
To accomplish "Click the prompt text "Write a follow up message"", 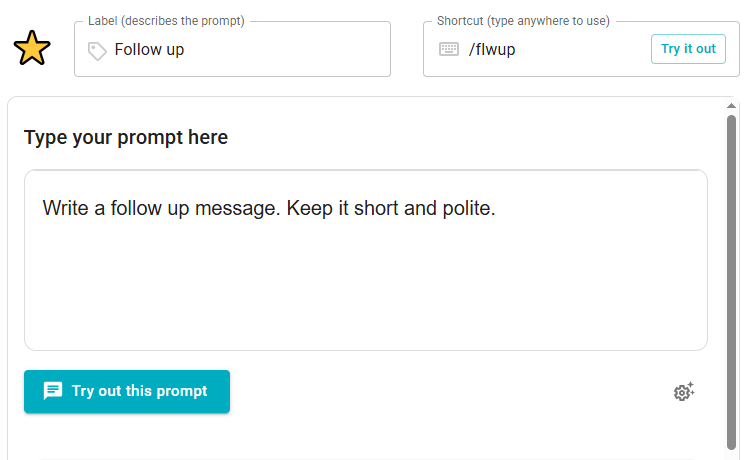I will coord(162,209).
